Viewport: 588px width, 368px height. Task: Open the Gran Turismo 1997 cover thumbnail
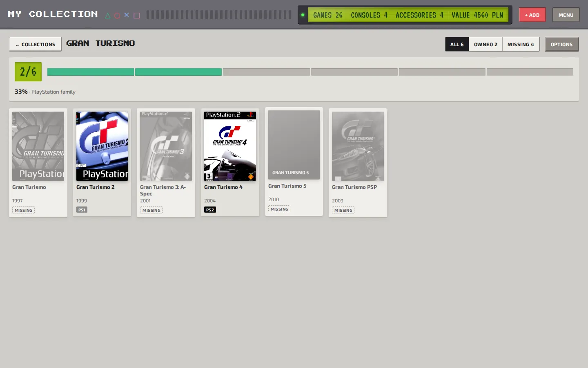[38, 146]
